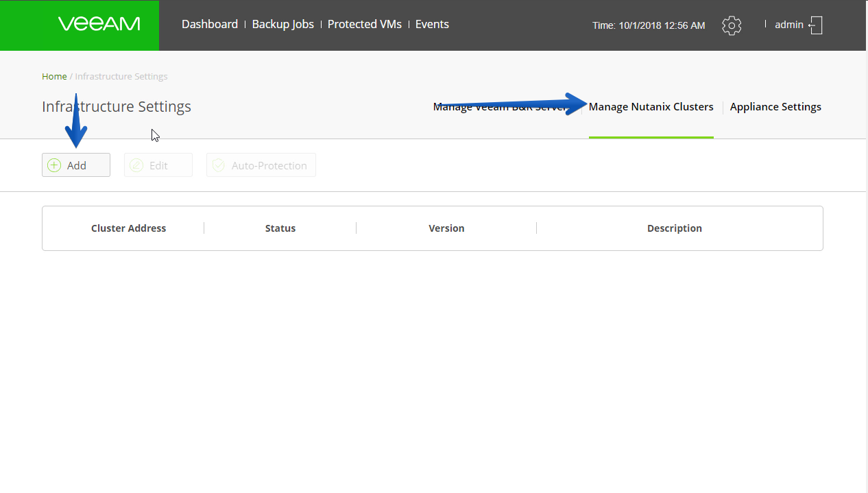Open Protected VMs page

(364, 24)
